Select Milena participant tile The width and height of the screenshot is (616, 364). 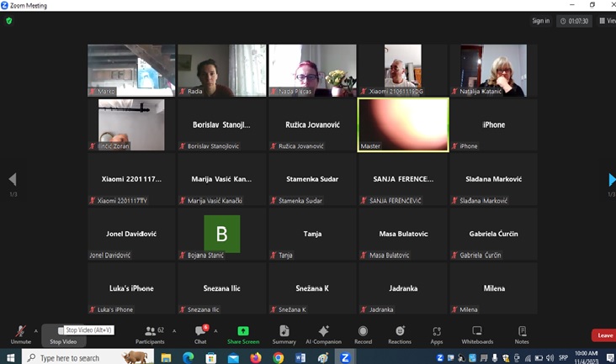coord(494,288)
